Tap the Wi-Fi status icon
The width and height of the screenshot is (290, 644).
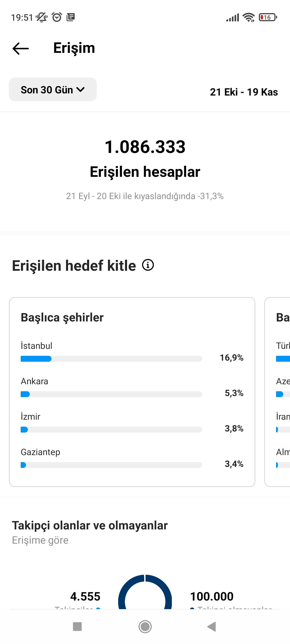(249, 17)
